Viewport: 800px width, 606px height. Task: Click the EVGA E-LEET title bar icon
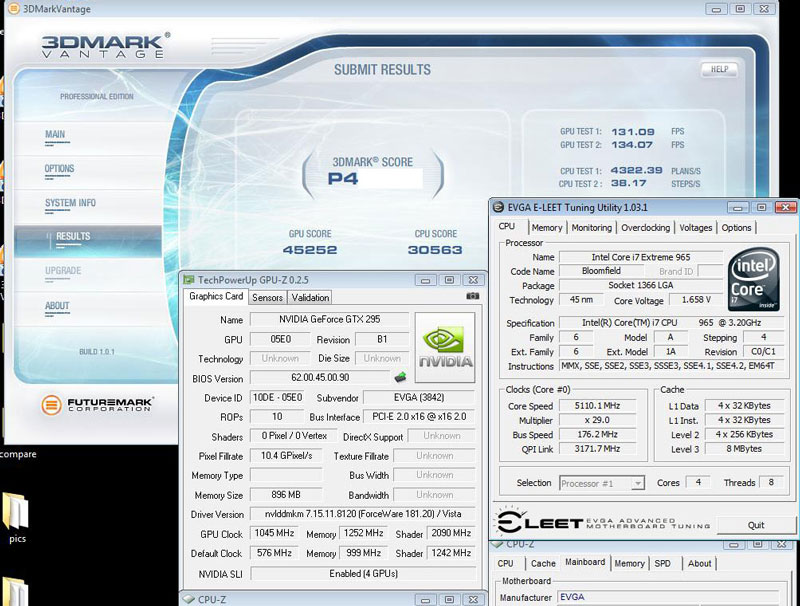498,207
